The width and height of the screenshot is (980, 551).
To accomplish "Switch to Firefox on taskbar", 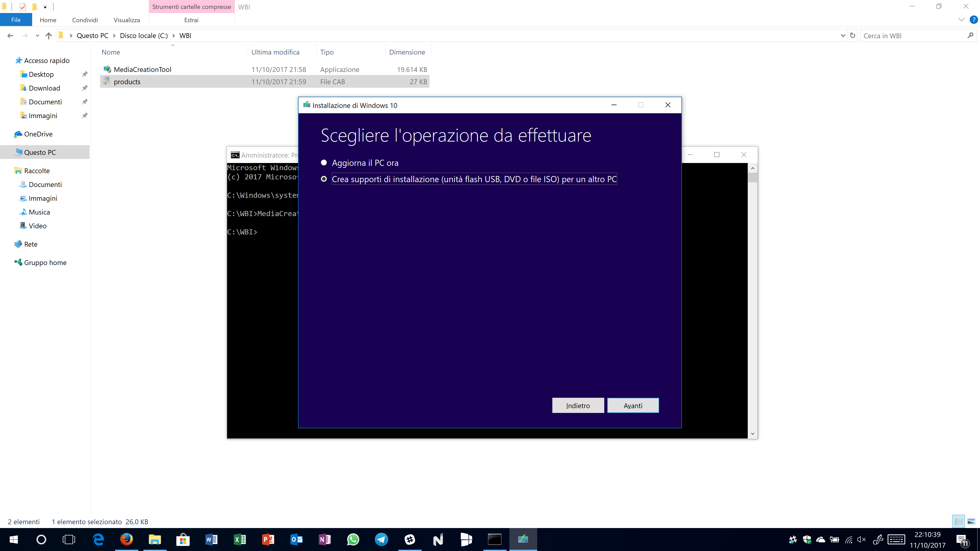I will [127, 539].
